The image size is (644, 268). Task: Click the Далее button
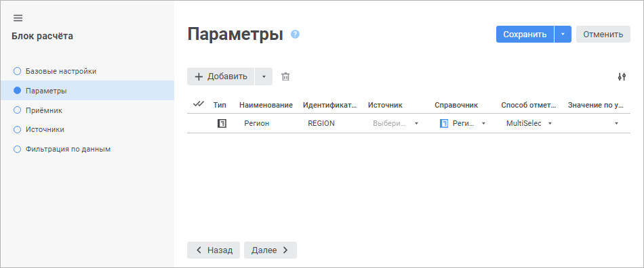tap(270, 250)
